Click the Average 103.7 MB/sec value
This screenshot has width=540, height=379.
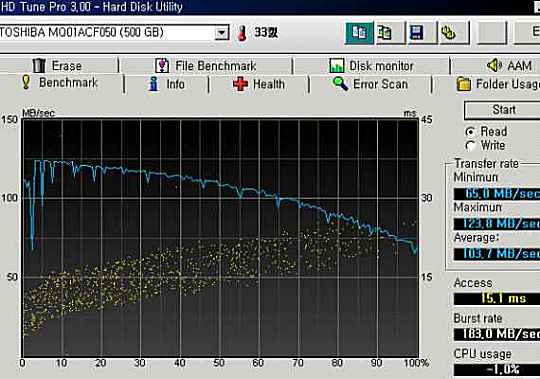[x=497, y=254]
